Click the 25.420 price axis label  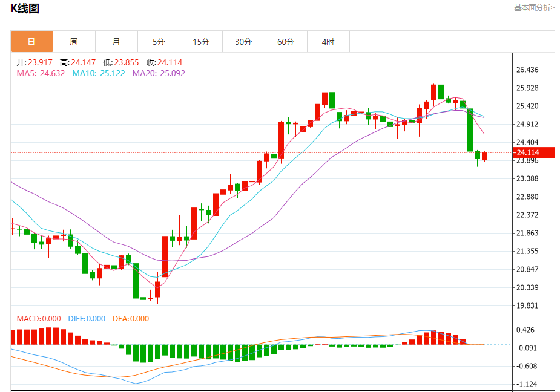tap(527, 106)
